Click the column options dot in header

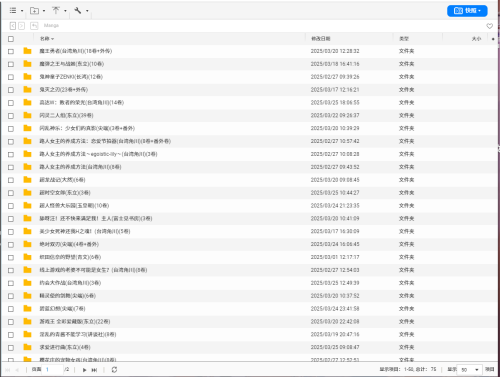pyautogui.click(x=493, y=39)
